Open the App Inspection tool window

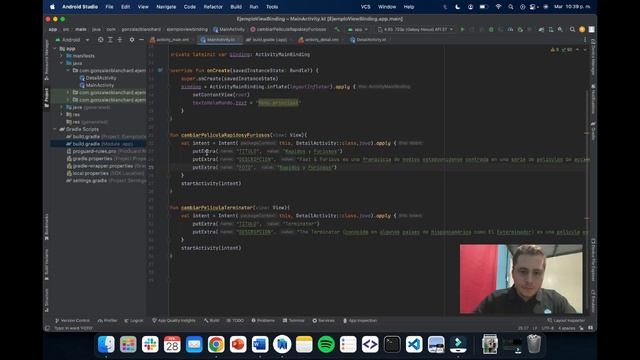click(x=360, y=320)
